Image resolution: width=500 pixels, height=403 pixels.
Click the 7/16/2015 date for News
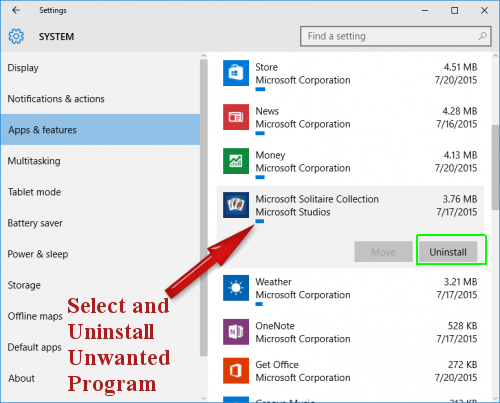pos(457,124)
